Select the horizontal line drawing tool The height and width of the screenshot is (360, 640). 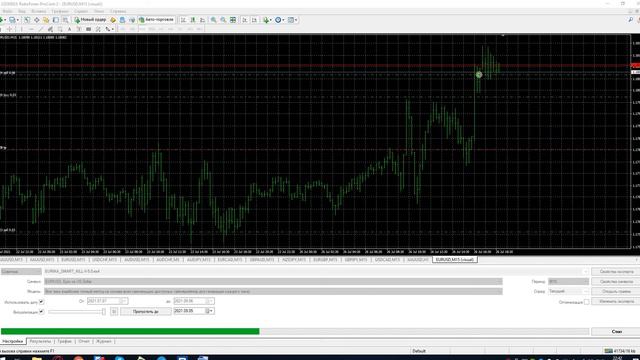(31, 29)
